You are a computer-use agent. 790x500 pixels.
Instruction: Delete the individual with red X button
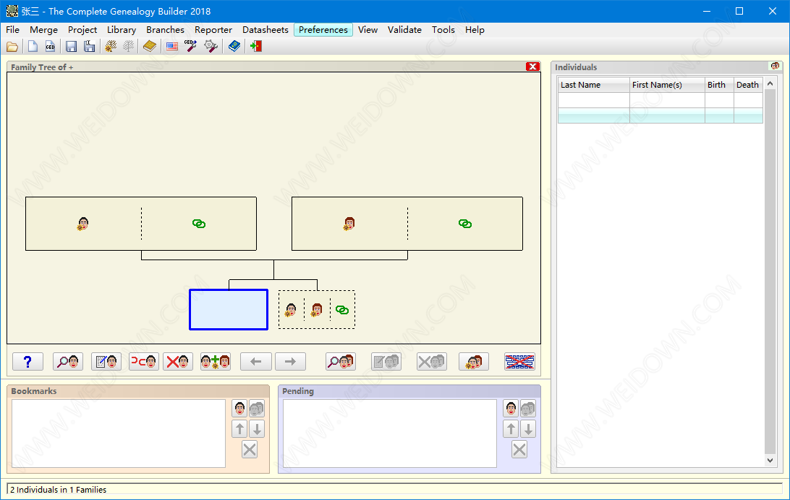click(x=178, y=361)
